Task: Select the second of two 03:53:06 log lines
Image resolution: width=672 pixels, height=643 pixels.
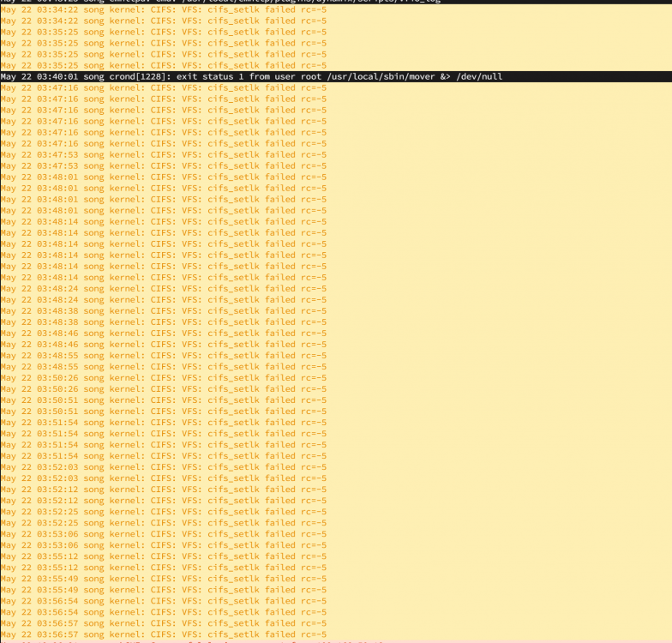Action: [x=336, y=545]
